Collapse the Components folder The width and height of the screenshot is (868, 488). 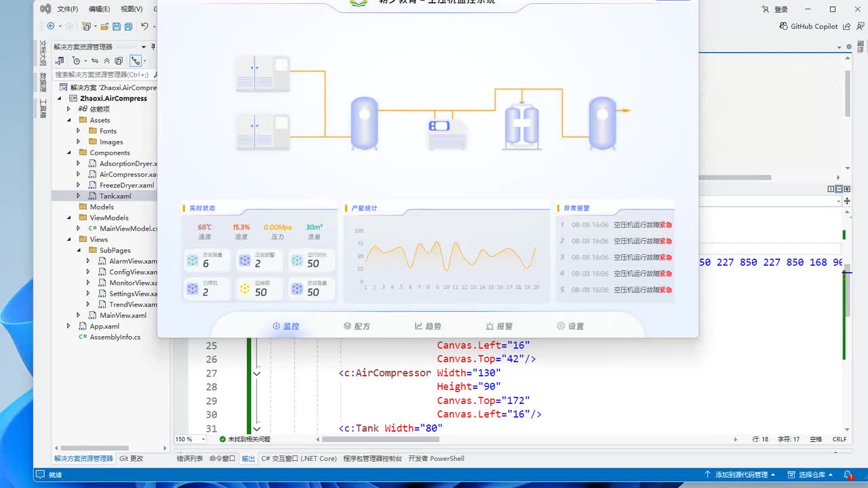point(69,152)
